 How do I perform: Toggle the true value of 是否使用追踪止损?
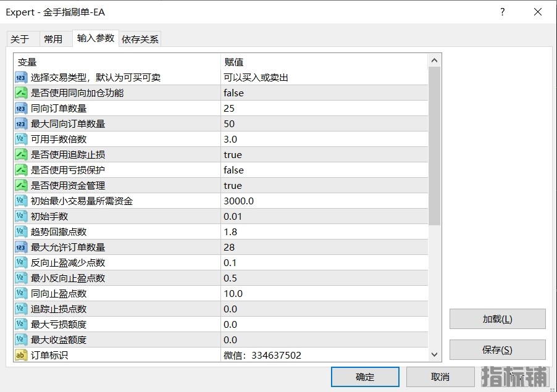[233, 154]
